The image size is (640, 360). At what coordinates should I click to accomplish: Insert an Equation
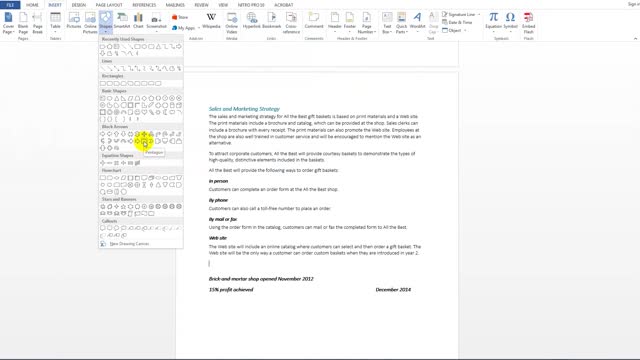(493, 23)
